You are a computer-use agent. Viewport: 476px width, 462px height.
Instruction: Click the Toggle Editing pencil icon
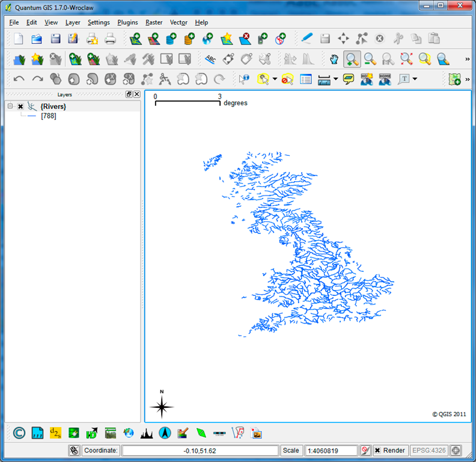click(x=307, y=39)
